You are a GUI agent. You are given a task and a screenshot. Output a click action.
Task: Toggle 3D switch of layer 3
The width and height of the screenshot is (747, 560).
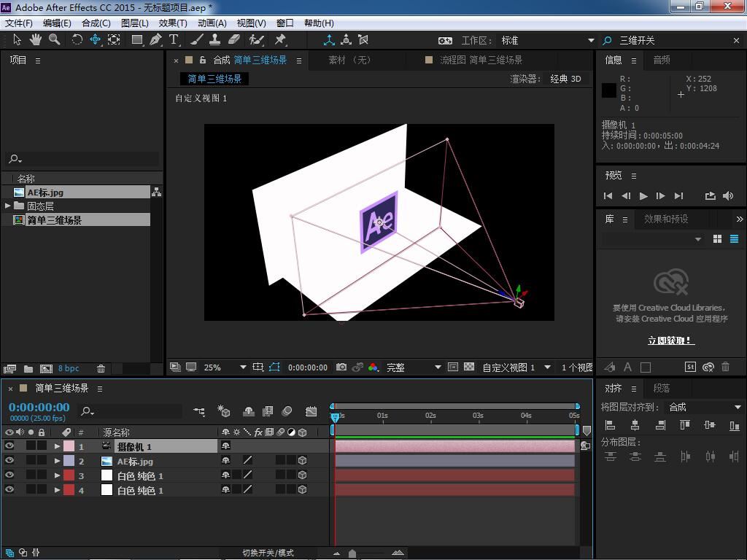[x=302, y=475]
